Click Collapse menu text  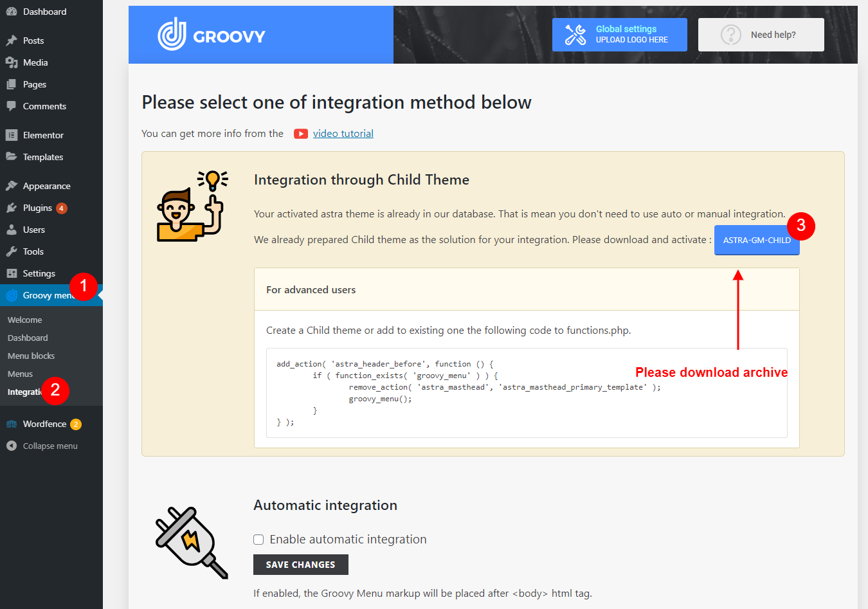coord(50,446)
